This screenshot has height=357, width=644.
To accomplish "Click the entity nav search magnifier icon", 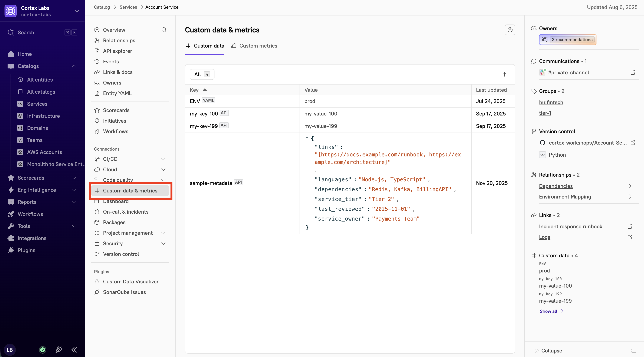I will tap(164, 30).
